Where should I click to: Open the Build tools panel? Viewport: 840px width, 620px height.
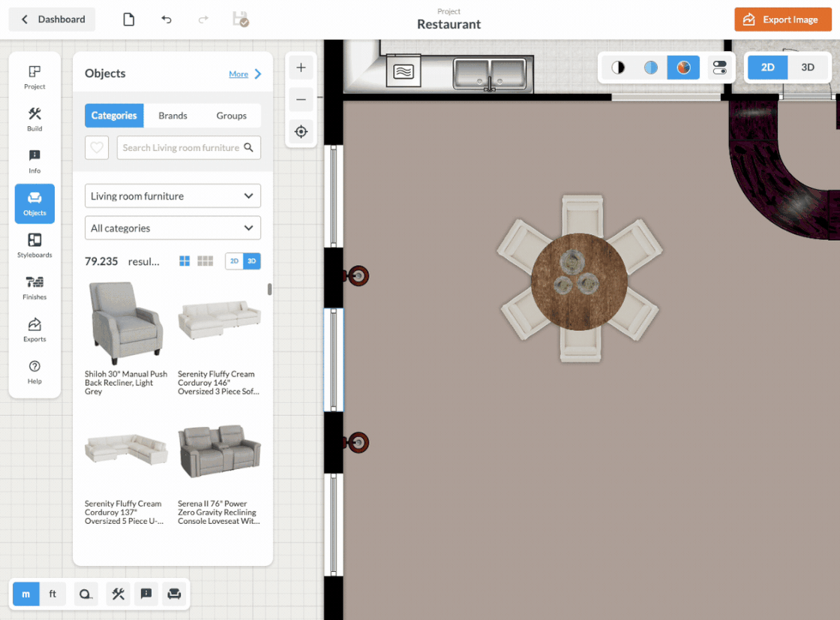click(x=34, y=119)
